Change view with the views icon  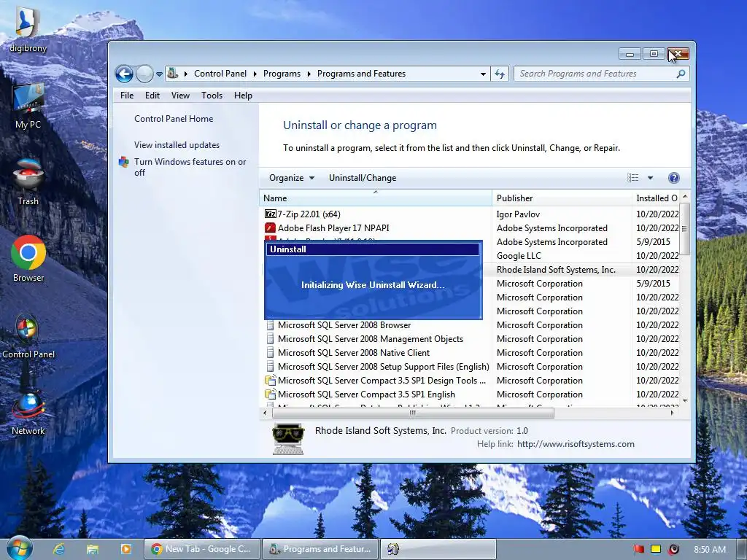pyautogui.click(x=633, y=178)
